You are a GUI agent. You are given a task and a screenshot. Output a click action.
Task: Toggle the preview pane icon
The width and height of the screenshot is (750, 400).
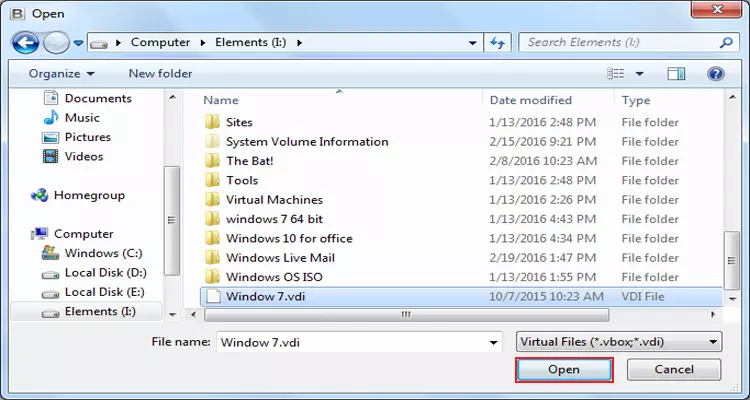pos(676,74)
